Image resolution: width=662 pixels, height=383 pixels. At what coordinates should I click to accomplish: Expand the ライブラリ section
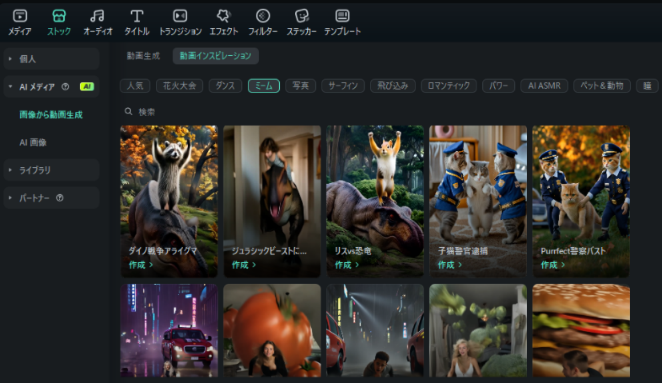coord(52,170)
